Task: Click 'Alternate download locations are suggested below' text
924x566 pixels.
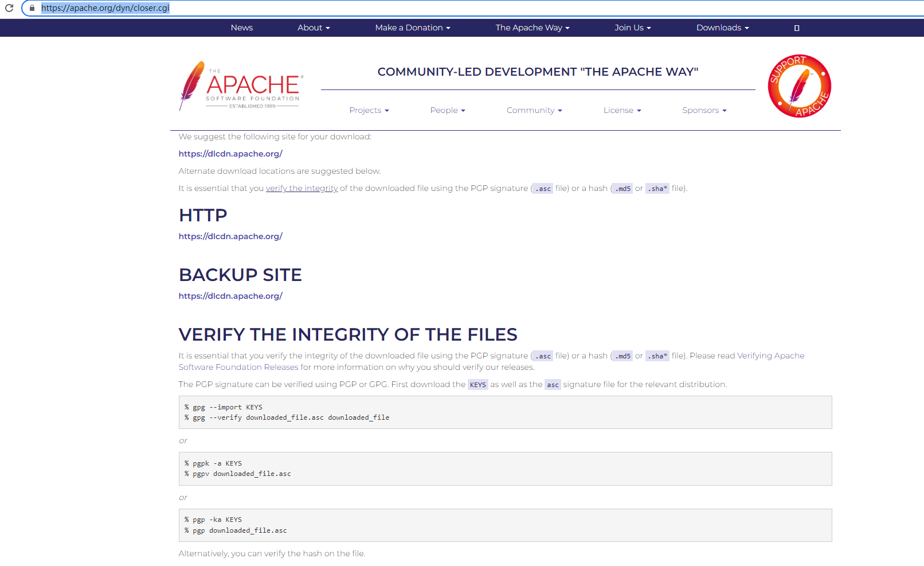Action: point(280,171)
